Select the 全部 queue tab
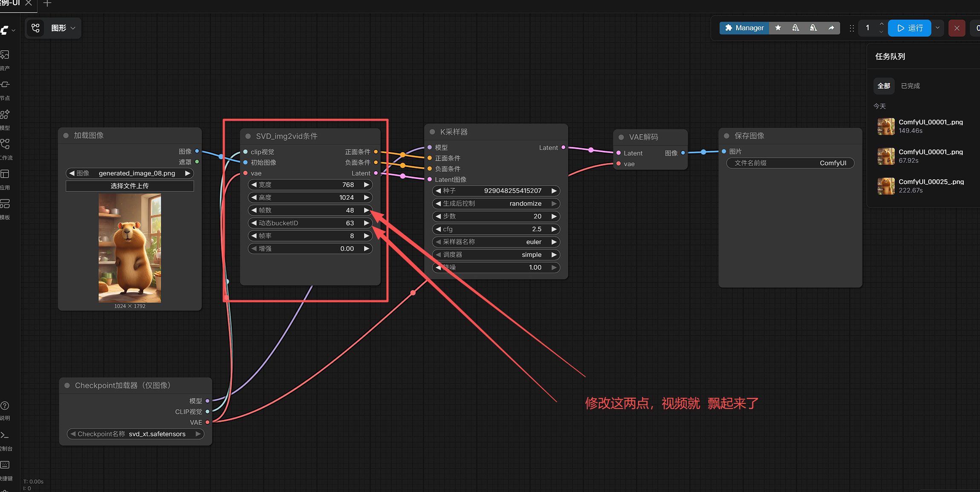 click(884, 86)
